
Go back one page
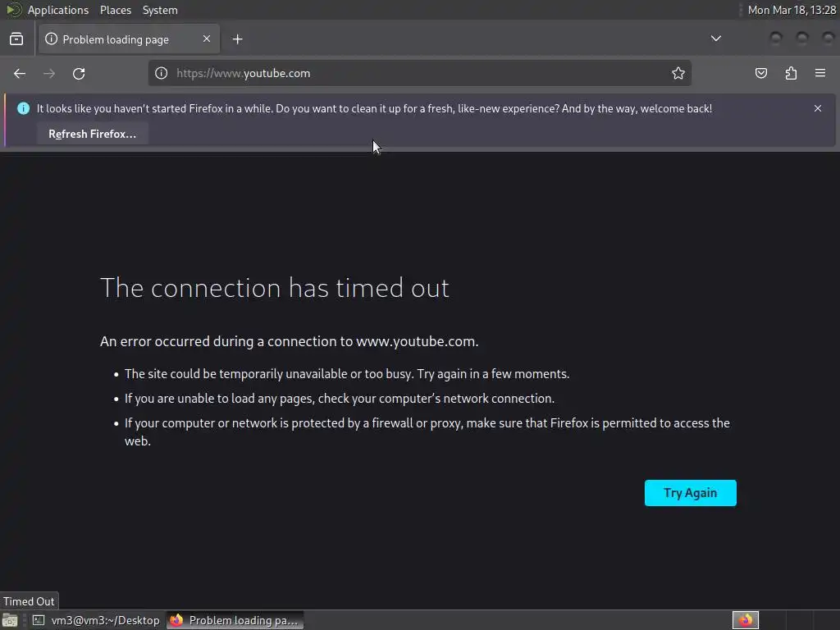coord(20,73)
